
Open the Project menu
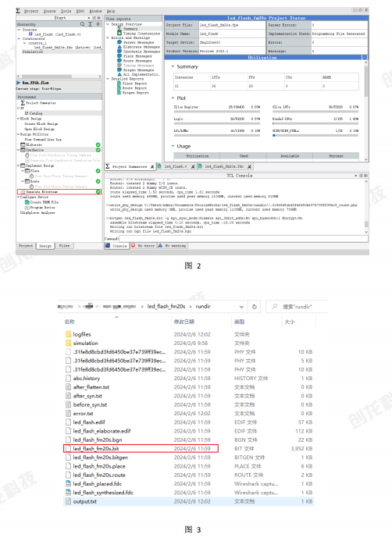tap(31, 11)
